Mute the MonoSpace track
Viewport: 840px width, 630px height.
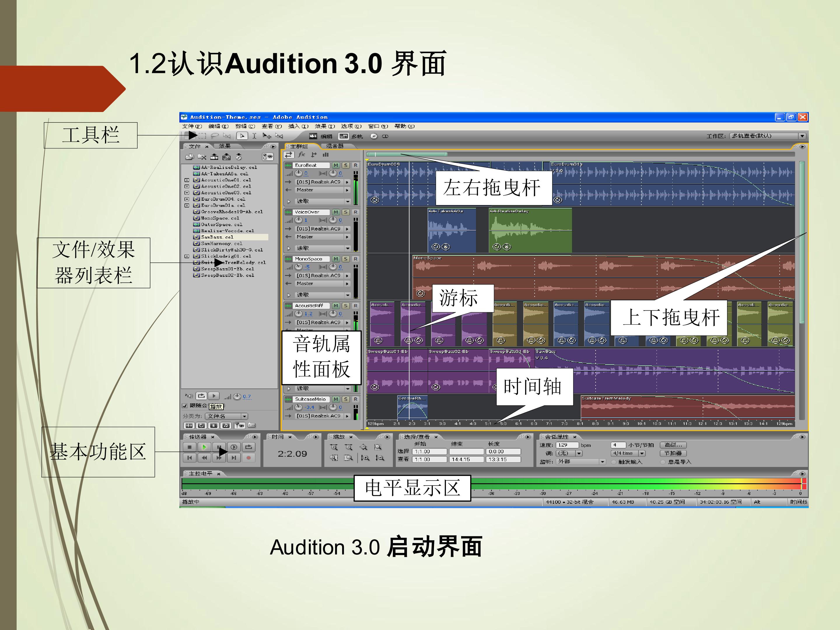pos(336,259)
